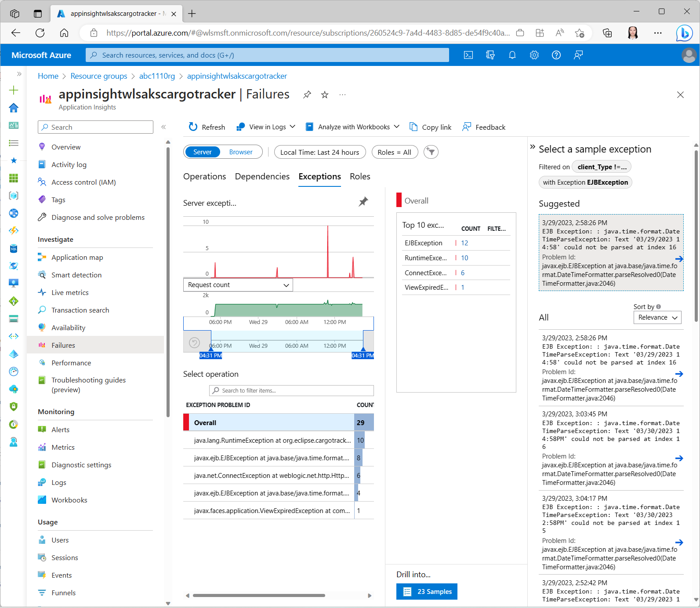Image resolution: width=700 pixels, height=608 pixels.
Task: Collapse the sample exception panel chevron
Action: pyautogui.click(x=533, y=147)
